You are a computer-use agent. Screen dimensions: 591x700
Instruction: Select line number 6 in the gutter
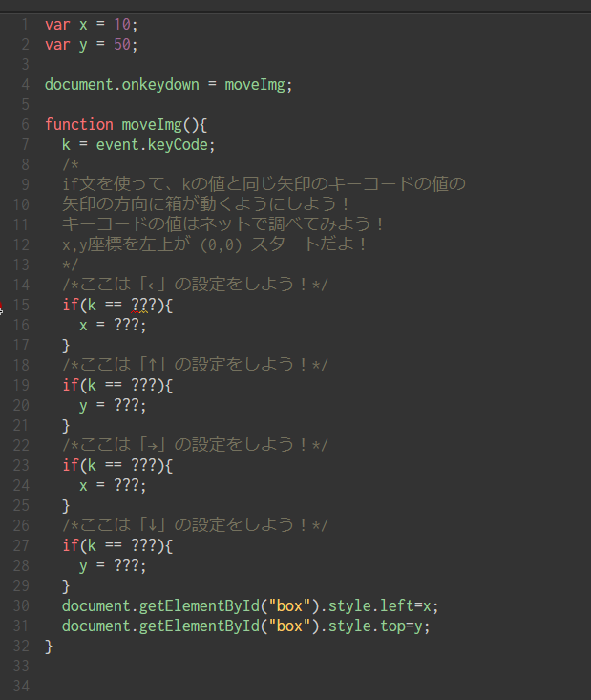[x=25, y=125]
